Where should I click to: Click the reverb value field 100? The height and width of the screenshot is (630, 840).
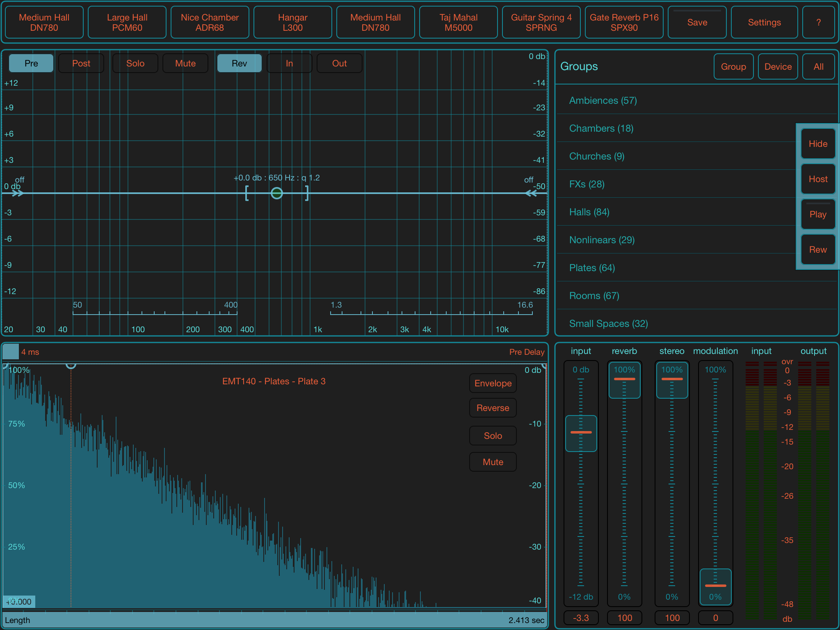point(625,618)
